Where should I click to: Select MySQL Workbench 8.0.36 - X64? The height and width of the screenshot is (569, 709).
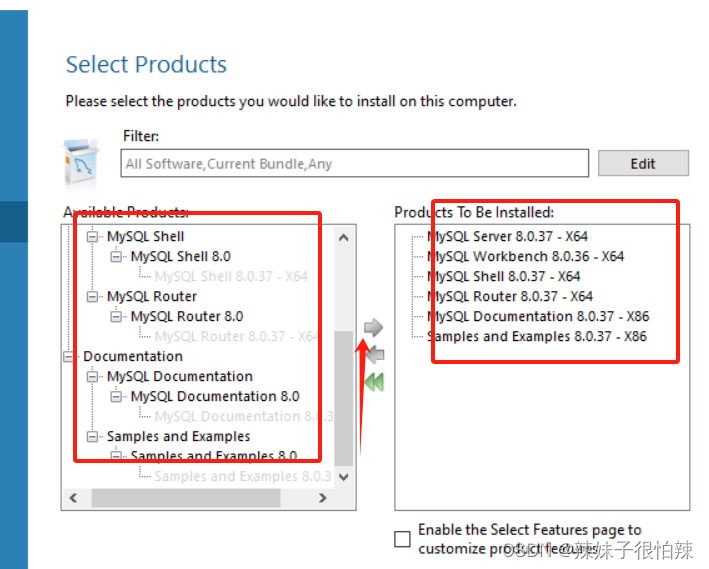click(525, 256)
